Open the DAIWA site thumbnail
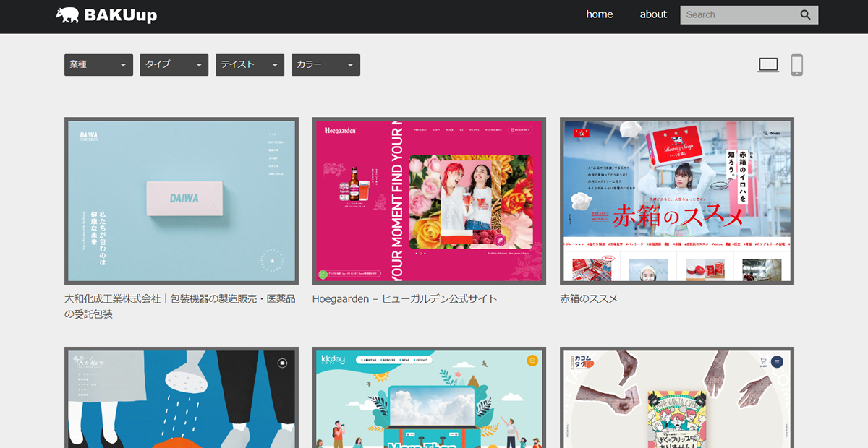The width and height of the screenshot is (868, 448). coord(182,201)
